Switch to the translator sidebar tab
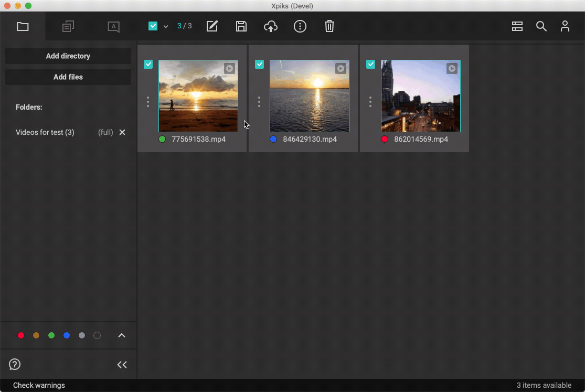 coord(114,26)
